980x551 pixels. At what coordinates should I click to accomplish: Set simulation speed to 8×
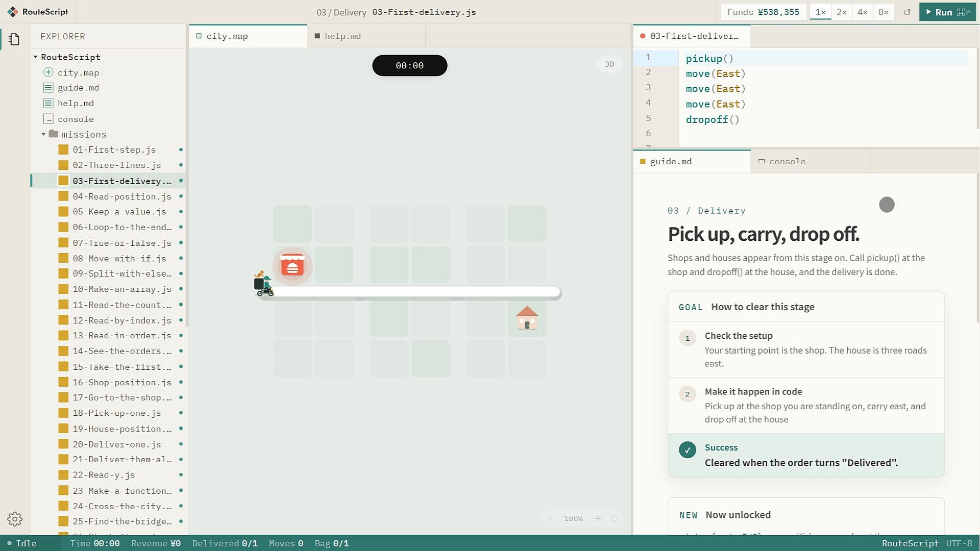point(883,12)
